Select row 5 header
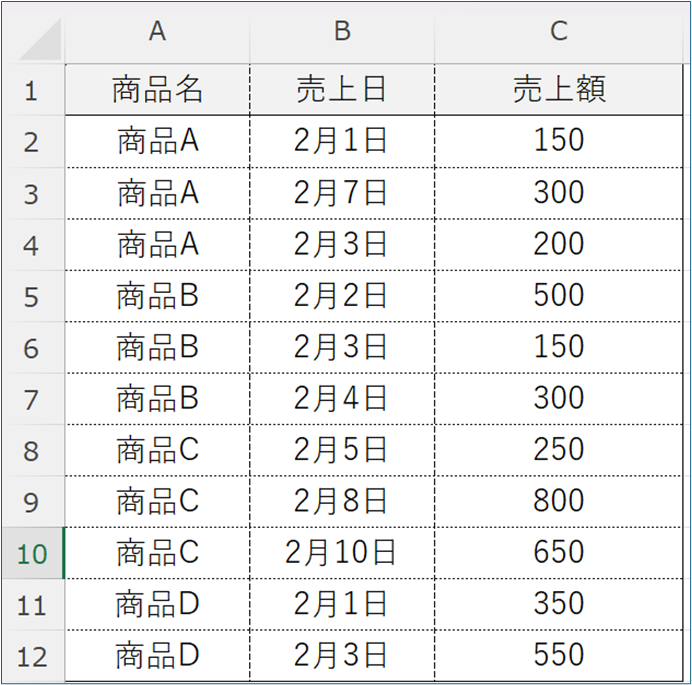The width and height of the screenshot is (692, 685). point(31,296)
